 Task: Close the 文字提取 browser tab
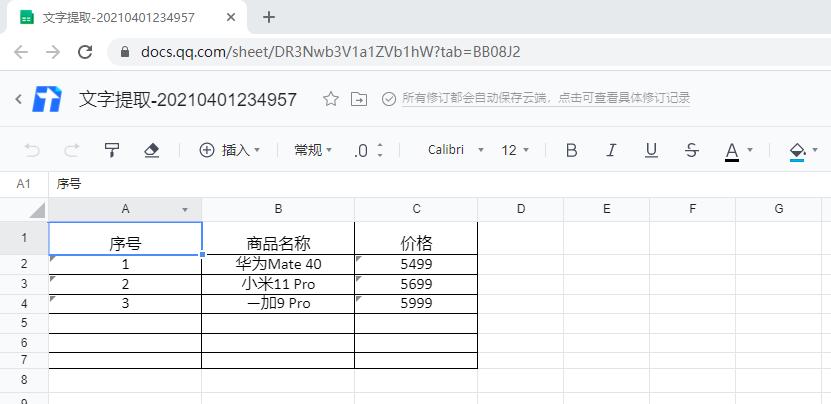pos(231,17)
